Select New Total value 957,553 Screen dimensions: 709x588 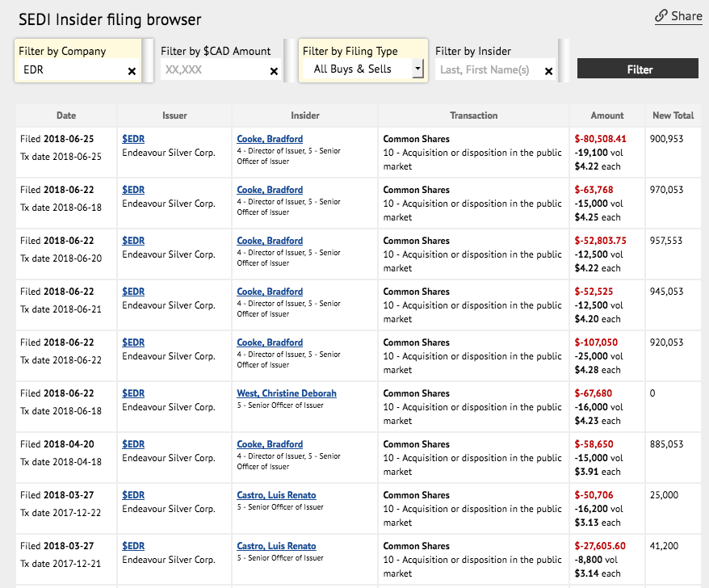coord(666,241)
